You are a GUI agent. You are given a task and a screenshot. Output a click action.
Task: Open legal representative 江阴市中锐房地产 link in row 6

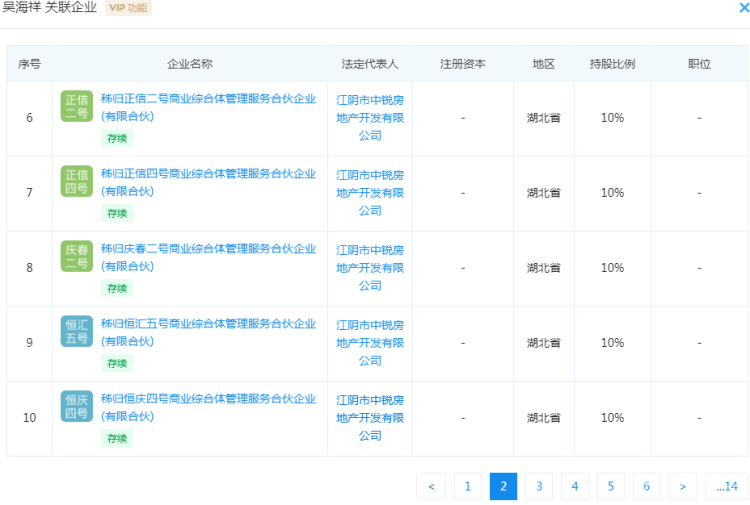point(370,118)
